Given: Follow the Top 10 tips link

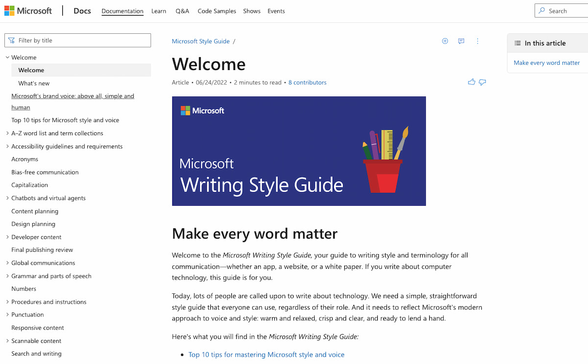Looking at the screenshot, I should [266, 354].
